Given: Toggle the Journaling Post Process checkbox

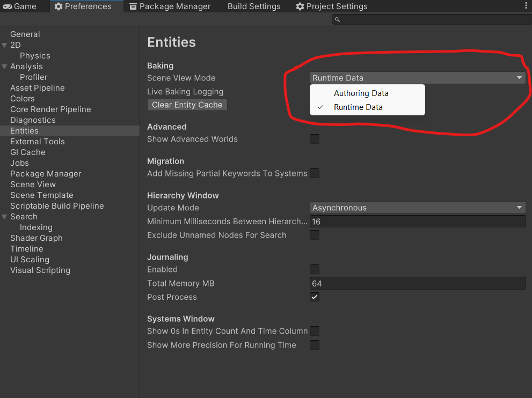Looking at the screenshot, I should 315,297.
